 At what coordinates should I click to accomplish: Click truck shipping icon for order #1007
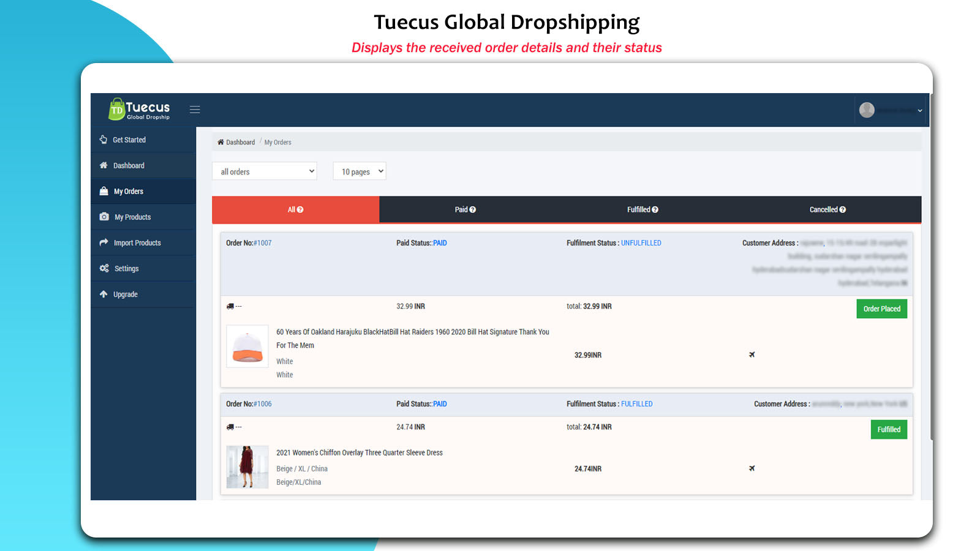[230, 306]
